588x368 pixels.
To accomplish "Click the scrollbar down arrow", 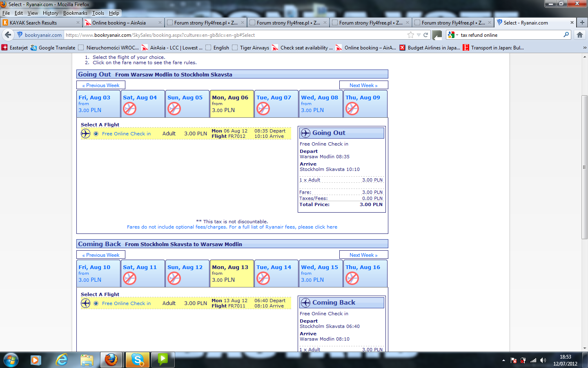I will click(x=584, y=348).
